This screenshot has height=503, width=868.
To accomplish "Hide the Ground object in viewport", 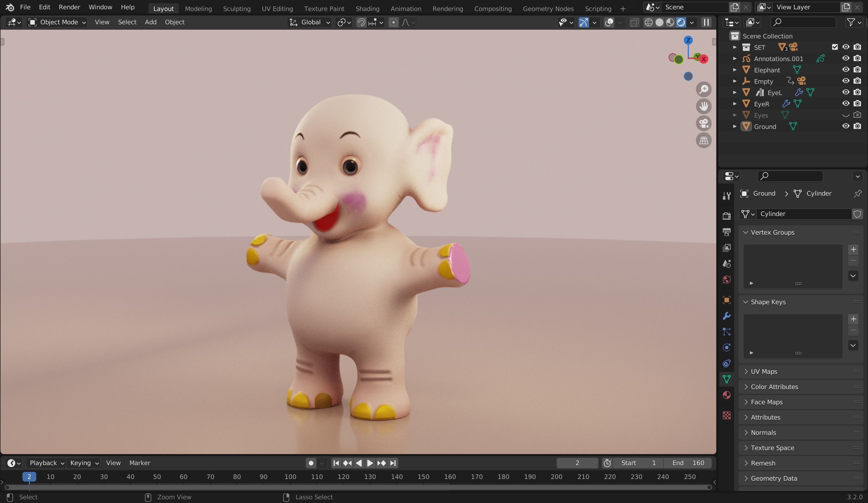I will pos(846,126).
